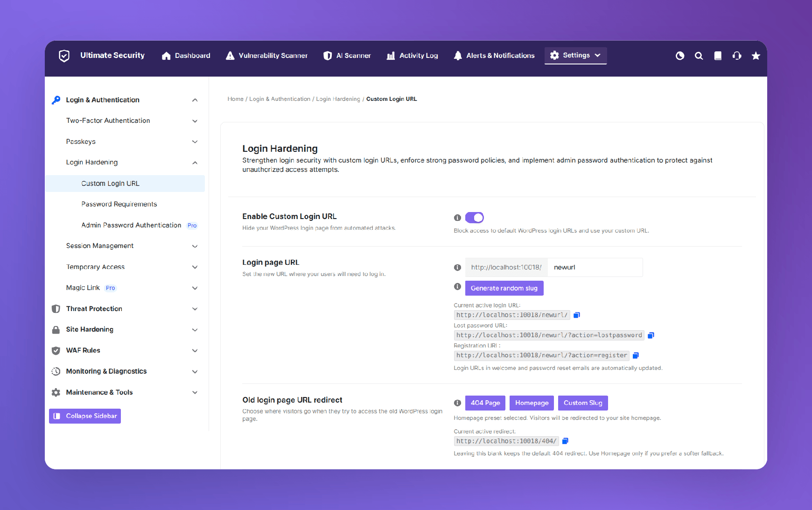Click the Generate random slug button

click(504, 288)
